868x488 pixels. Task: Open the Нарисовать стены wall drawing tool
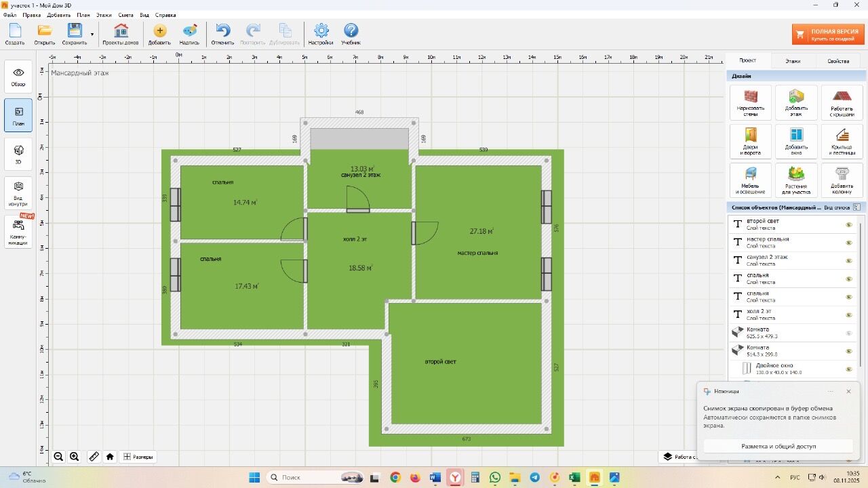coord(750,102)
